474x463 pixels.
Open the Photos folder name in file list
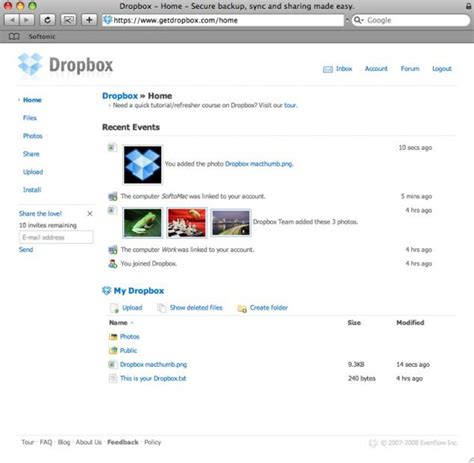[130, 337]
